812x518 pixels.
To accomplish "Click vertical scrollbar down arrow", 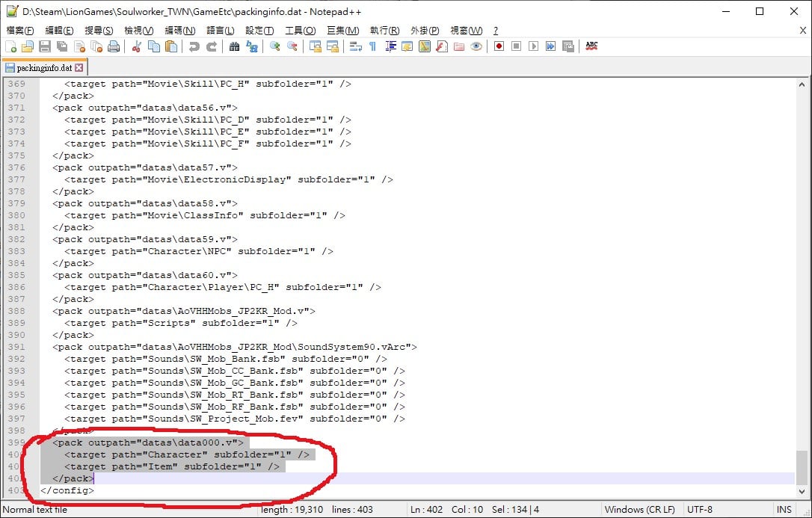I will [x=802, y=491].
